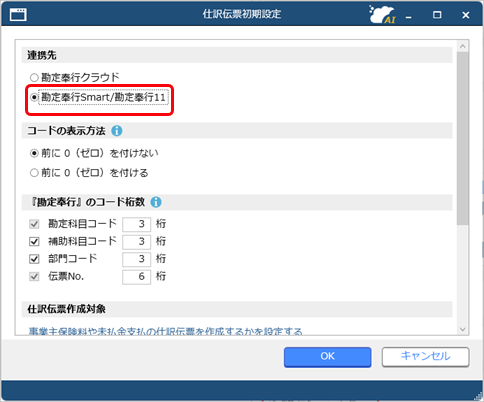The image size is (484, 402).
Task: Click the OK button
Action: click(327, 357)
